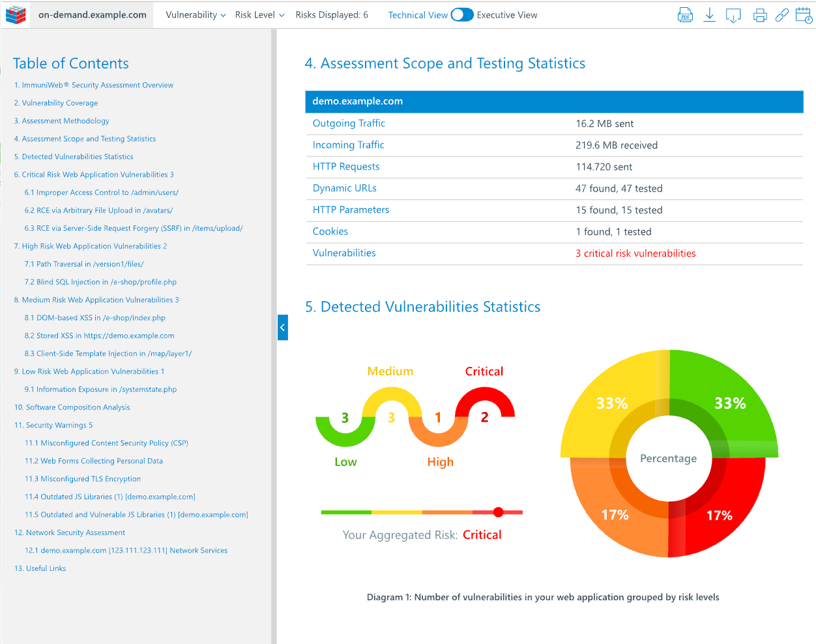Open Client-Side Template Injection entry
This screenshot has width=816, height=644.
point(108,354)
